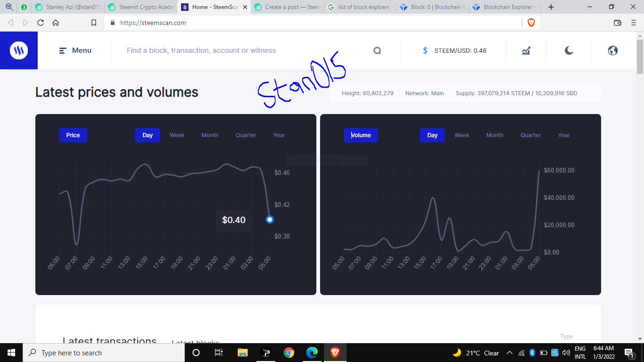Close the Home - SteemScan tab
Viewport: 644px width, 362px height.
click(245, 7)
